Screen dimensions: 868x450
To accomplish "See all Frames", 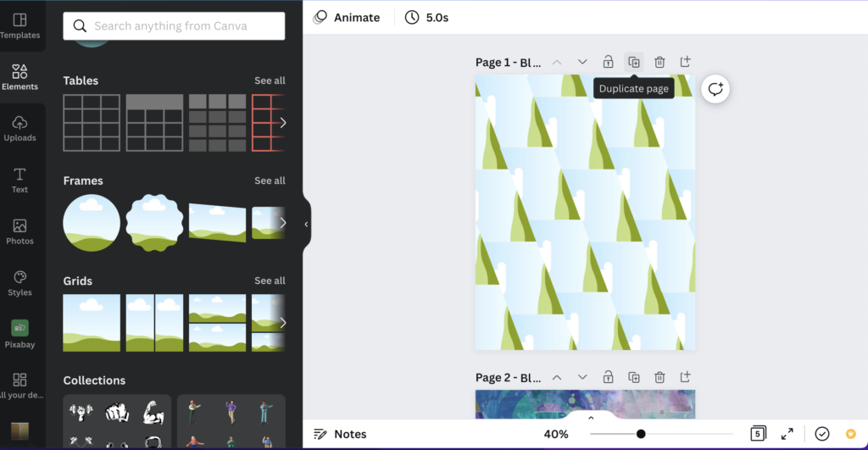I will click(270, 181).
